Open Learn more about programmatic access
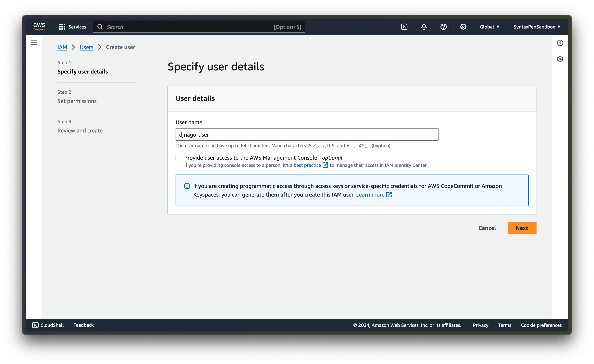Screen dimensions: 594x364 370,195
